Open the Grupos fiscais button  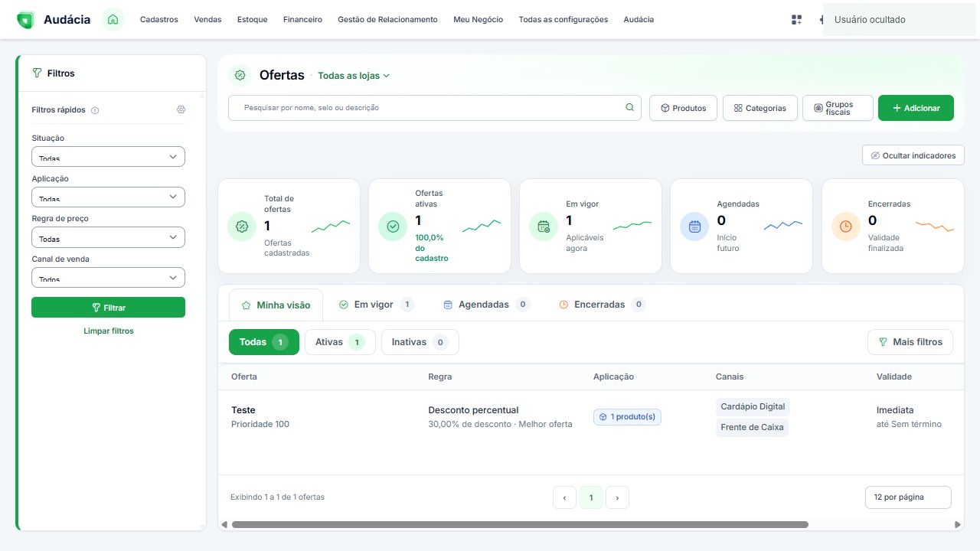point(838,108)
